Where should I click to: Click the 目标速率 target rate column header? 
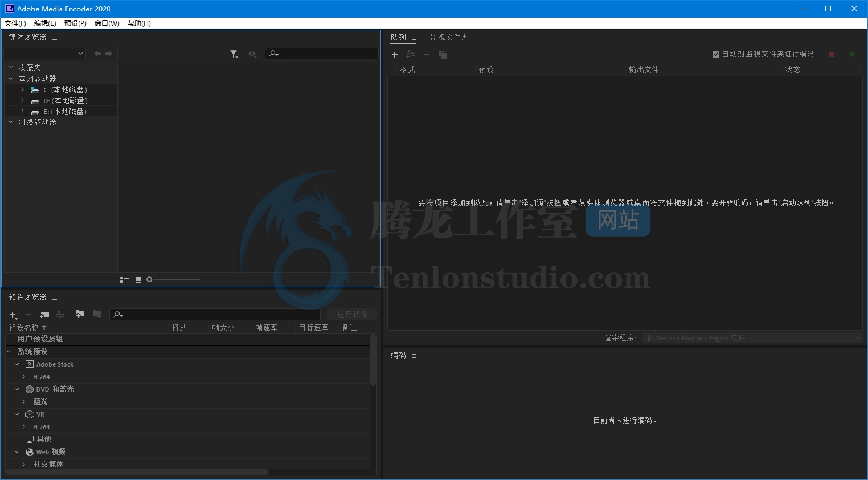[314, 328]
